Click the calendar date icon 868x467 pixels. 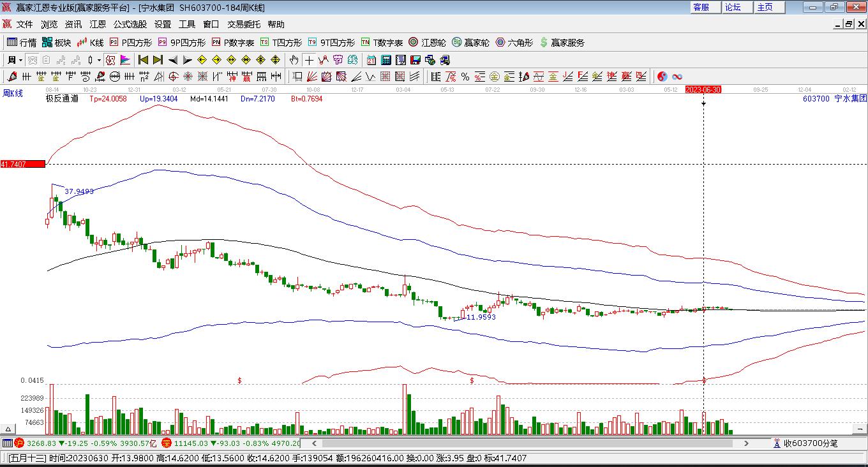[x=371, y=60]
